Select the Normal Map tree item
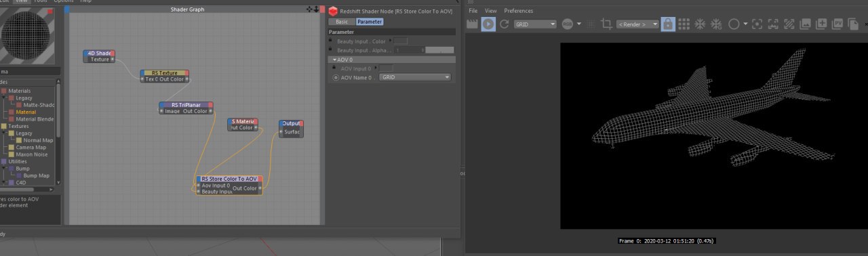 tap(39, 140)
